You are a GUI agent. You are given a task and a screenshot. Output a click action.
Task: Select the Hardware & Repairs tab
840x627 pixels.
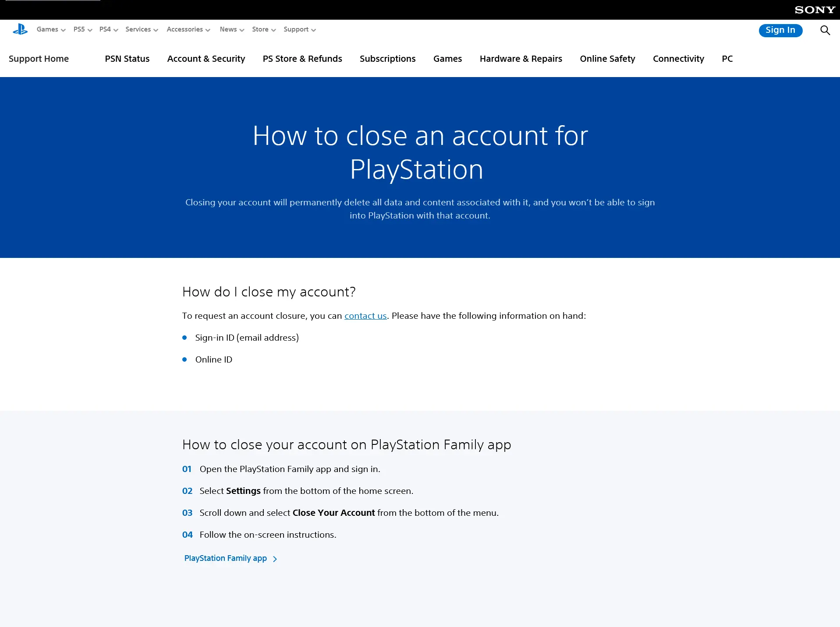pos(521,59)
